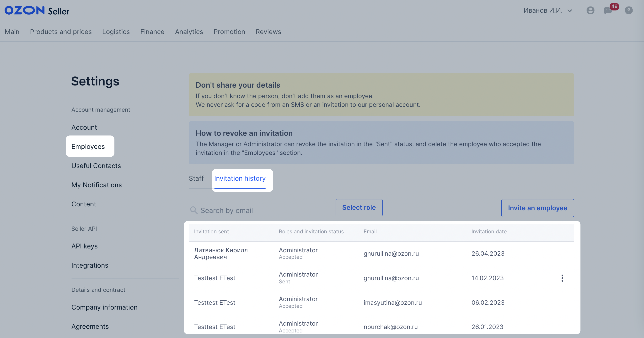This screenshot has width=644, height=338.
Task: Select the Литвинюк Кирилл Андреевич name cell
Action: coord(221,253)
